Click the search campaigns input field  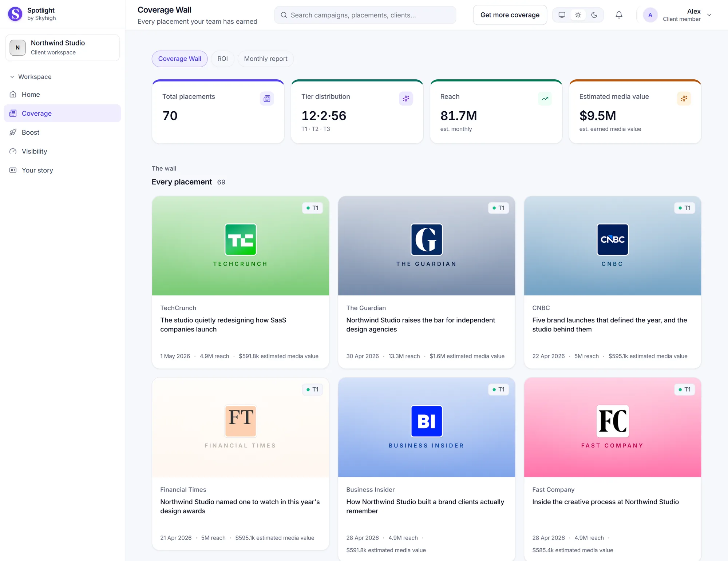point(365,15)
